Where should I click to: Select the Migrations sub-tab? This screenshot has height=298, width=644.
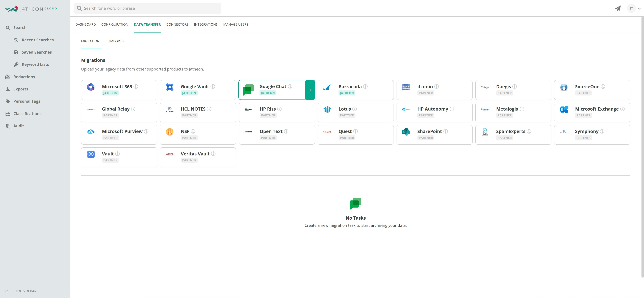tap(91, 41)
